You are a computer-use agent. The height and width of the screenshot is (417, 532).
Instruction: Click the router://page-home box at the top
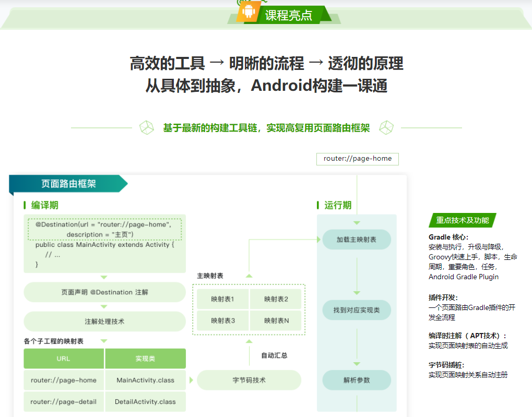pyautogui.click(x=357, y=159)
